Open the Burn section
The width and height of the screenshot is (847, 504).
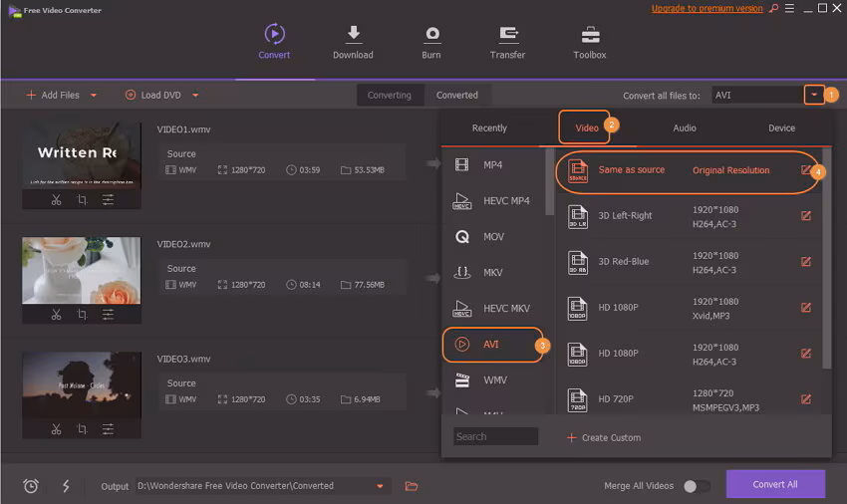(x=431, y=42)
